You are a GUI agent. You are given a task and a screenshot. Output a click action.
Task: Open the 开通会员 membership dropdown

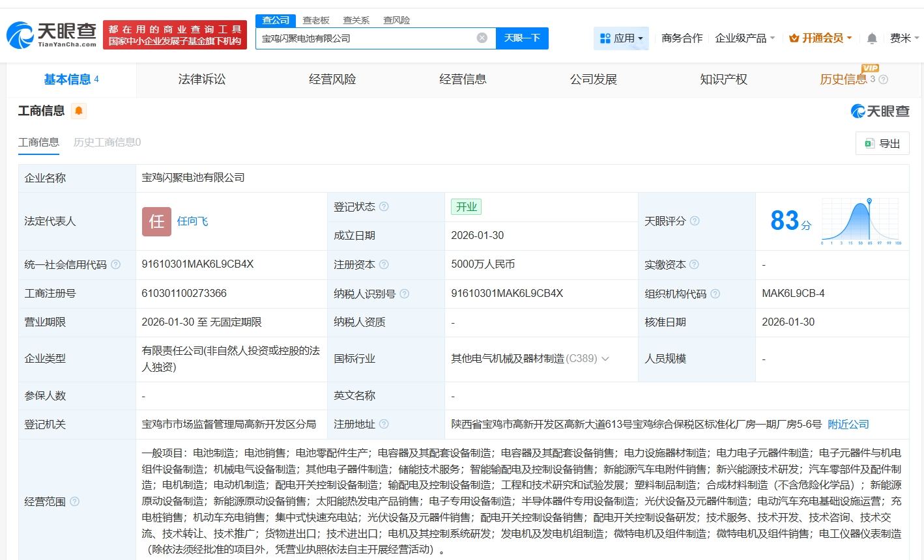820,38
